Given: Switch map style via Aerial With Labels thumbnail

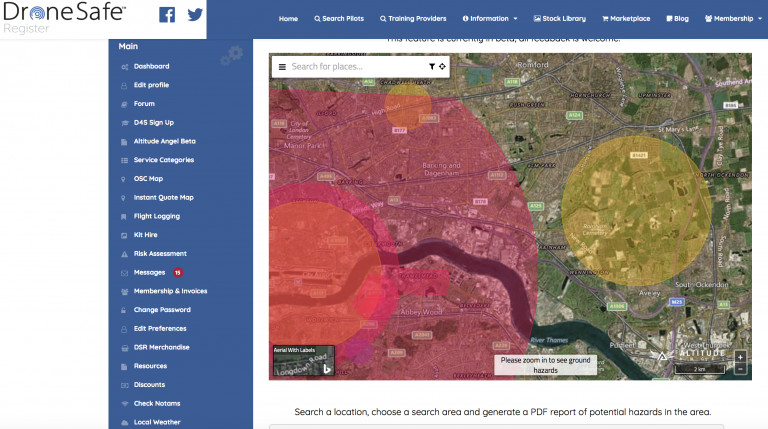Looking at the screenshot, I should pyautogui.click(x=304, y=360).
